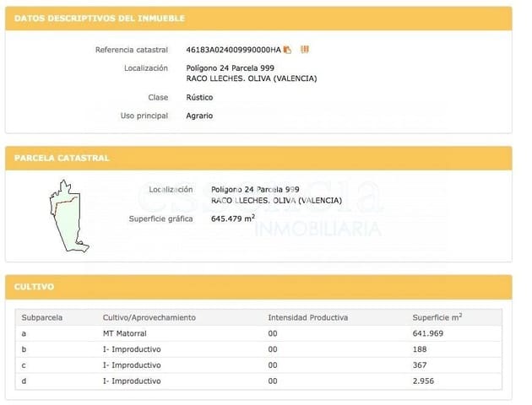Click the Subparcela column header

[x=42, y=317]
